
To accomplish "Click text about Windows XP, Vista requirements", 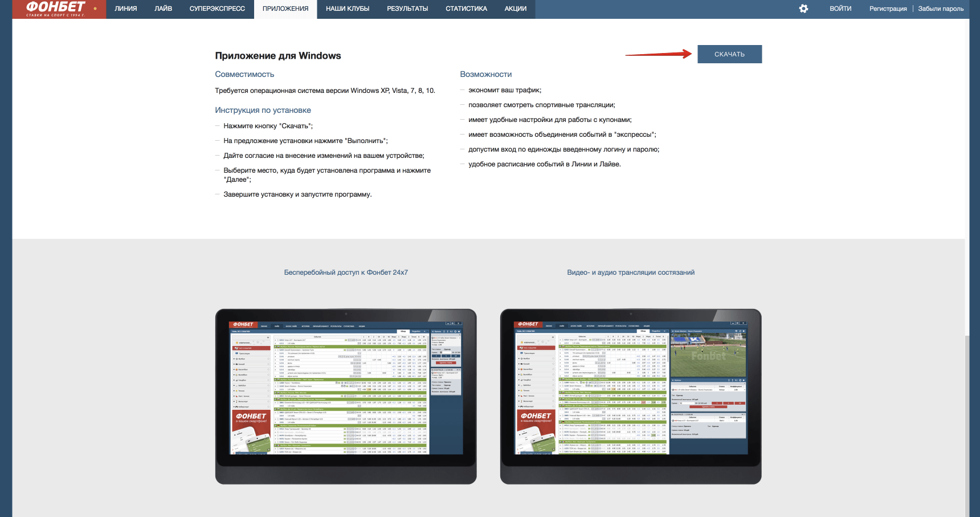I will [x=325, y=91].
